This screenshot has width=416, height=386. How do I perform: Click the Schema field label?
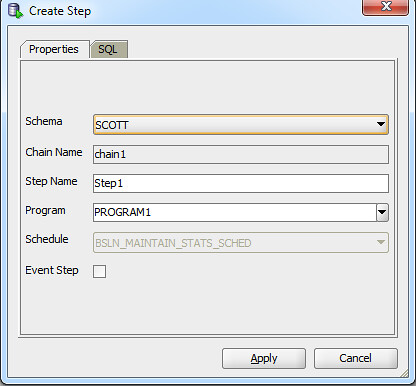pyautogui.click(x=44, y=121)
